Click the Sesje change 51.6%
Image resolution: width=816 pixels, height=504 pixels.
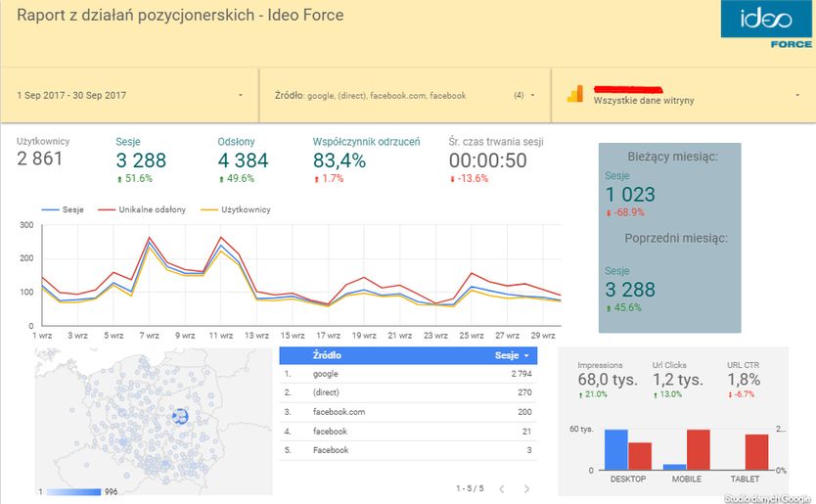(135, 178)
